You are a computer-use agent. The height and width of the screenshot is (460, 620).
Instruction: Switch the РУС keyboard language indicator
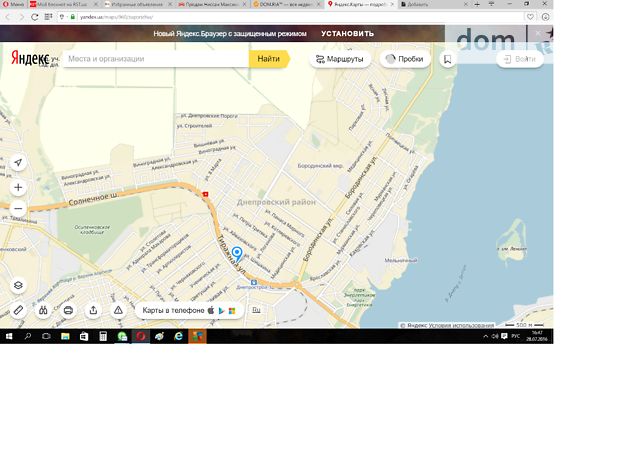[516, 336]
